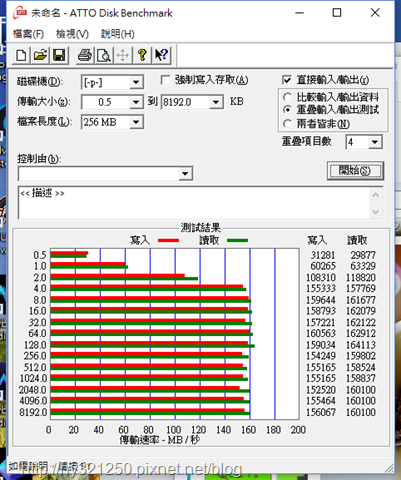
Task: Click the 128.0 row label in chart
Action: [35, 345]
